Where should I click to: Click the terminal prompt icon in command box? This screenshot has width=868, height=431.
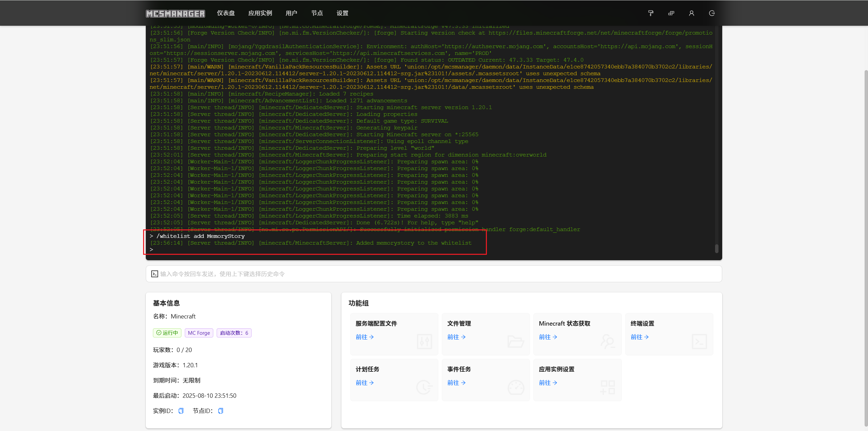(155, 274)
